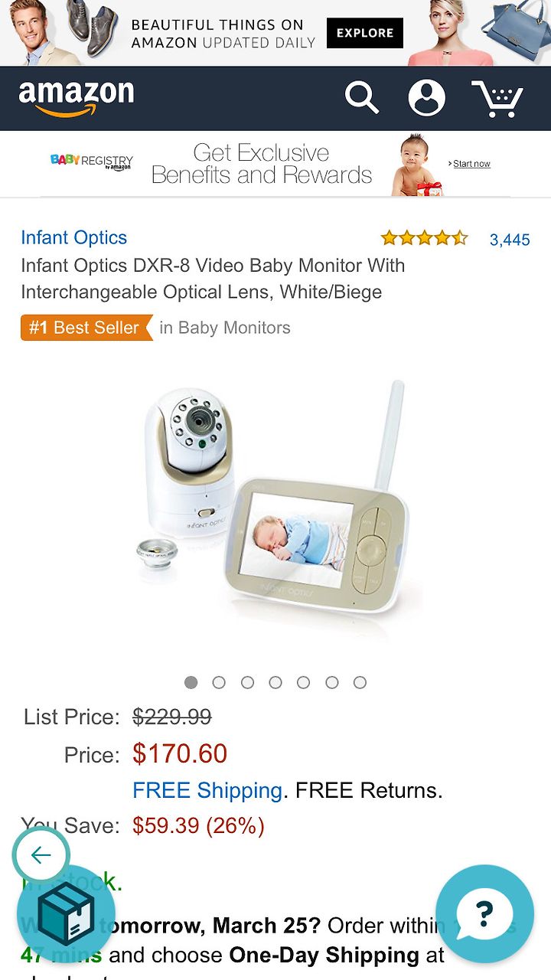Screen dimensions: 551x980
Task: Open the shopping cart icon
Action: click(x=497, y=99)
